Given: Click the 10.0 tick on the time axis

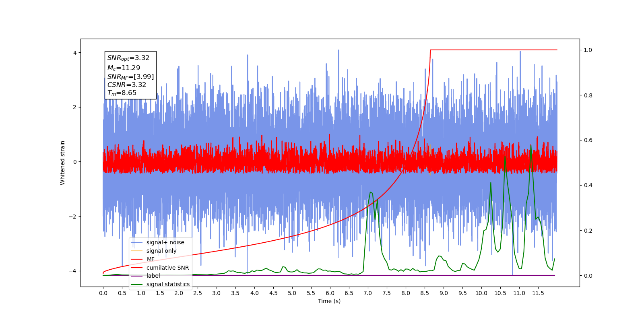Looking at the screenshot, I should (481, 293).
